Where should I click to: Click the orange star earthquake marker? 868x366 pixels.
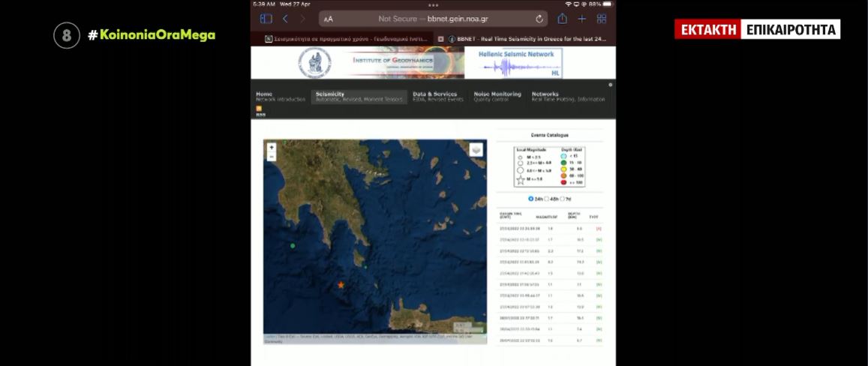[x=341, y=284]
